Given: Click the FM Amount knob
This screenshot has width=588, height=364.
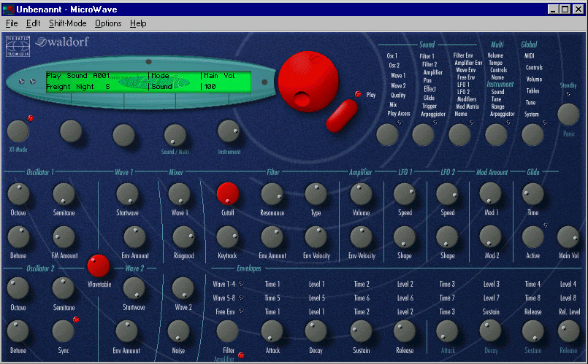Looking at the screenshot, I should (x=64, y=237).
